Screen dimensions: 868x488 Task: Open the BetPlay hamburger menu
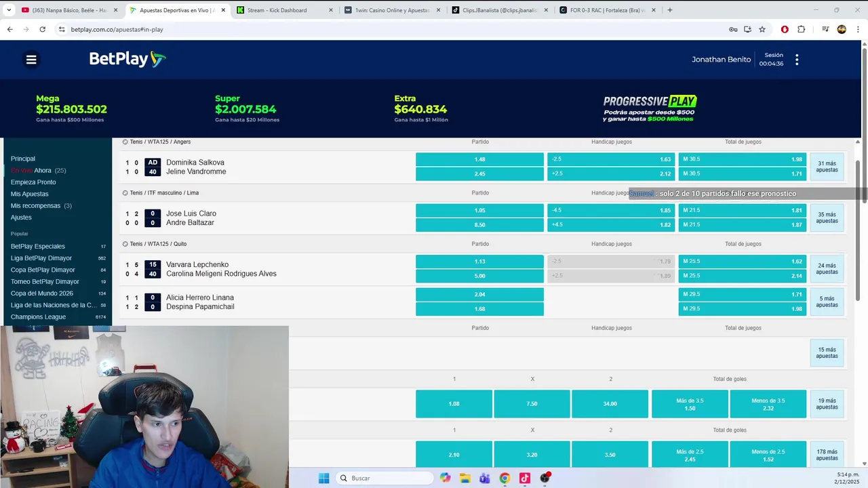pyautogui.click(x=31, y=60)
